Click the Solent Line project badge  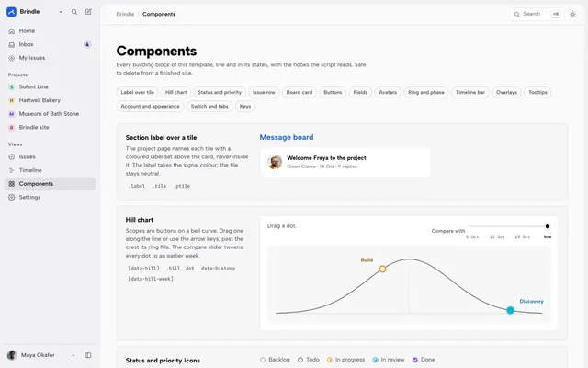point(11,87)
